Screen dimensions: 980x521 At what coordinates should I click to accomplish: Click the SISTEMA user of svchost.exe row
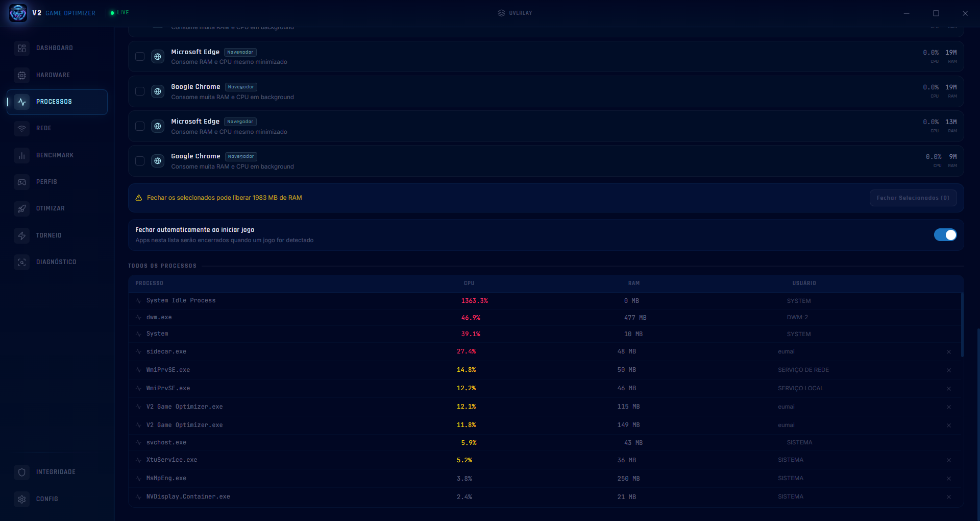click(x=799, y=443)
